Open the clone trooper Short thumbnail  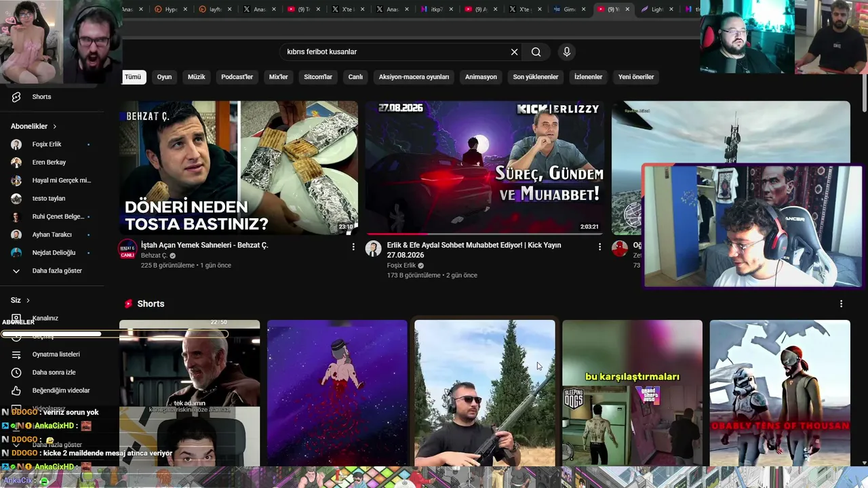point(780,393)
